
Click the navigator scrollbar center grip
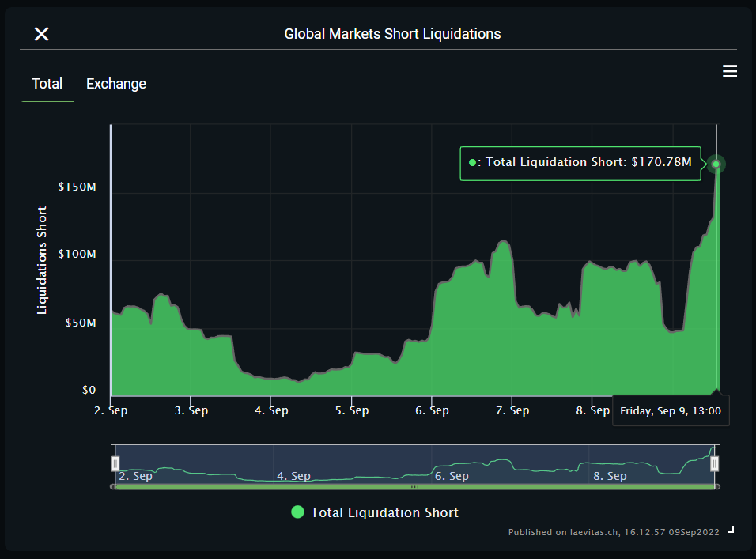[x=414, y=487]
